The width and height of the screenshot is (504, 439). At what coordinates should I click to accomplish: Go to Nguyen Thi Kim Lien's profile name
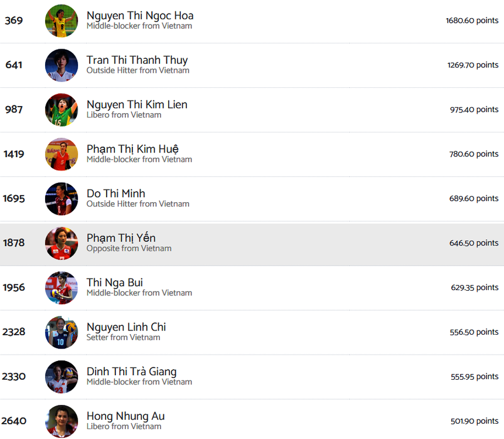click(x=137, y=105)
